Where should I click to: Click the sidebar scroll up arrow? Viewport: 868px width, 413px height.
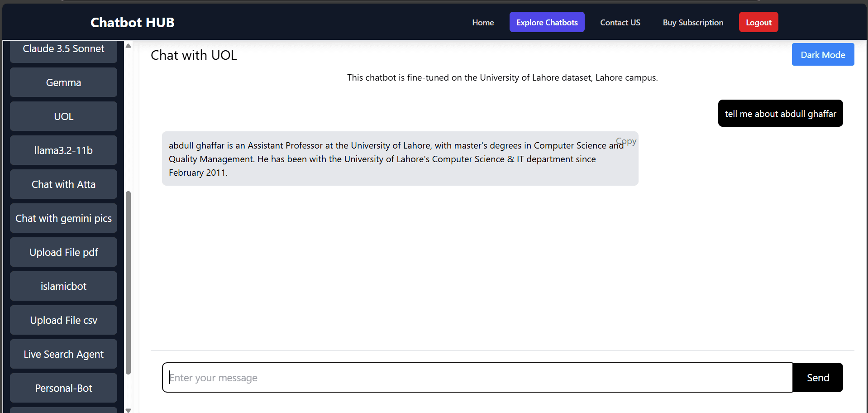click(x=128, y=46)
